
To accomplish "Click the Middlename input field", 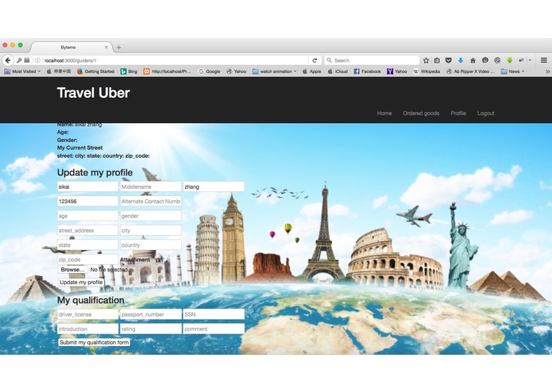I will click(x=151, y=186).
